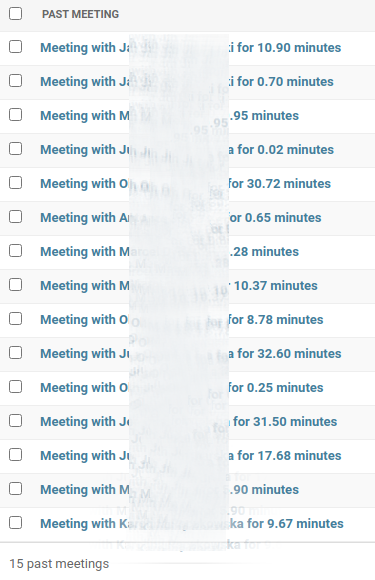This screenshot has height=580, width=375.
Task: Tick checkbox for the 8.78 minutes meeting
Action: pos(16,319)
